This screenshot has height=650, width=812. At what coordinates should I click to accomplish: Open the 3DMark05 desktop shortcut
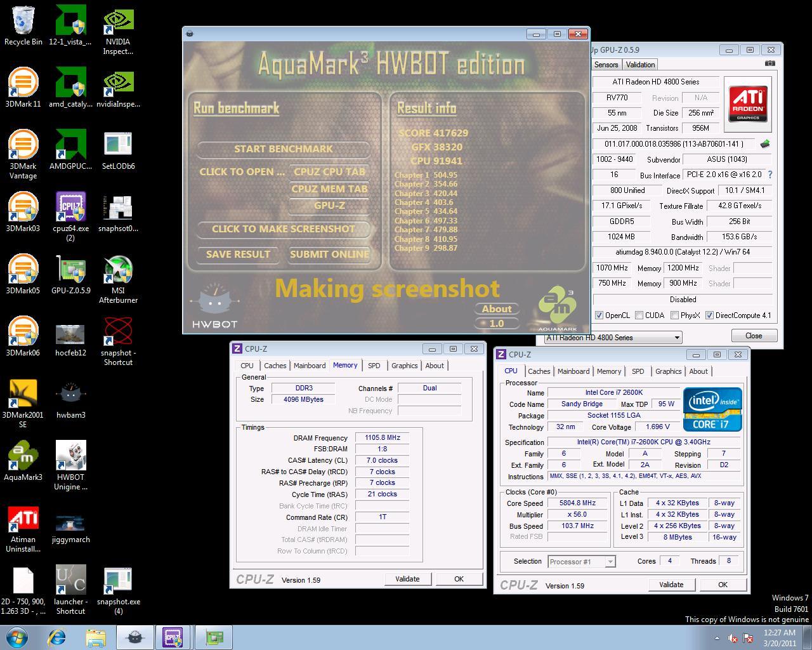coord(23,274)
